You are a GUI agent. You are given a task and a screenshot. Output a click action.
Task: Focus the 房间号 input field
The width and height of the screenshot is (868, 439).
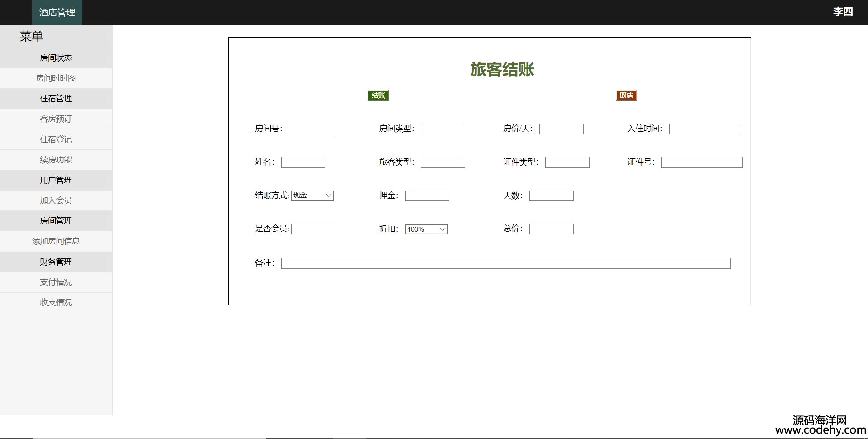[311, 129]
